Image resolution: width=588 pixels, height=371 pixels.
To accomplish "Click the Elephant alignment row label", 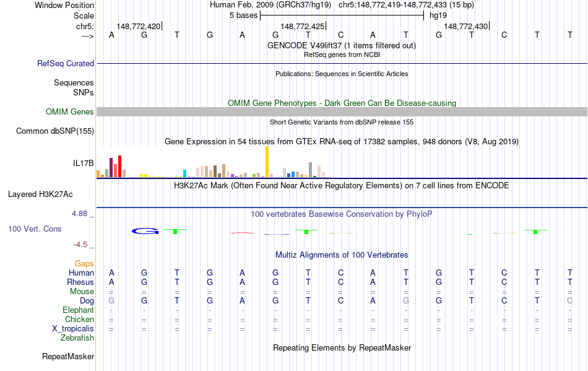I will click(79, 310).
